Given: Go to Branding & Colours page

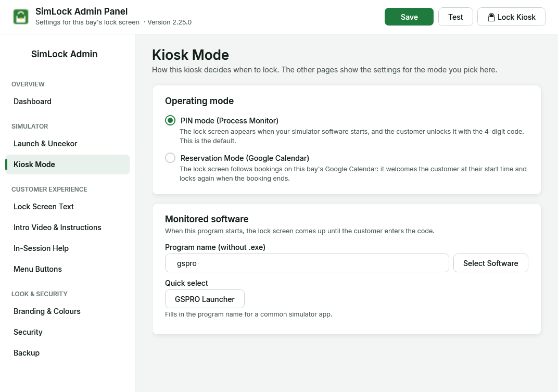Looking at the screenshot, I should point(68,311).
